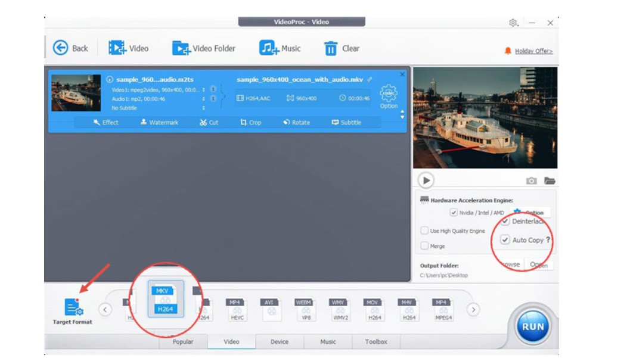Switch to the Toolbox tab
Viewport: 630px width, 364px height.
(x=376, y=341)
